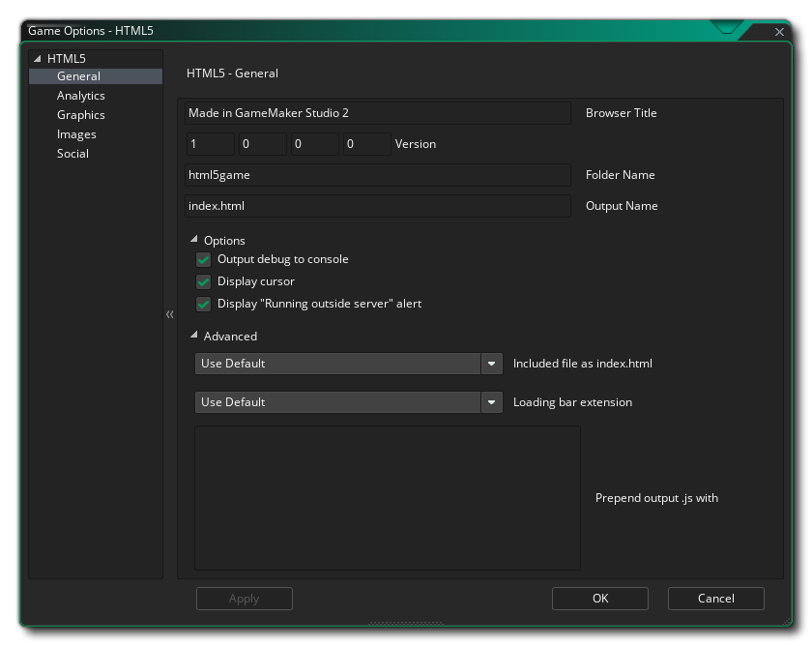Select the General options page
The width and height of the screenshot is (812, 646).
pos(78,75)
